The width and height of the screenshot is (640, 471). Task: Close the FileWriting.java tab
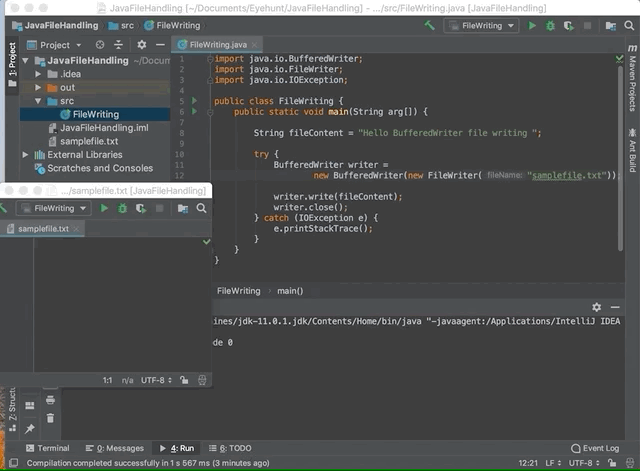(255, 44)
